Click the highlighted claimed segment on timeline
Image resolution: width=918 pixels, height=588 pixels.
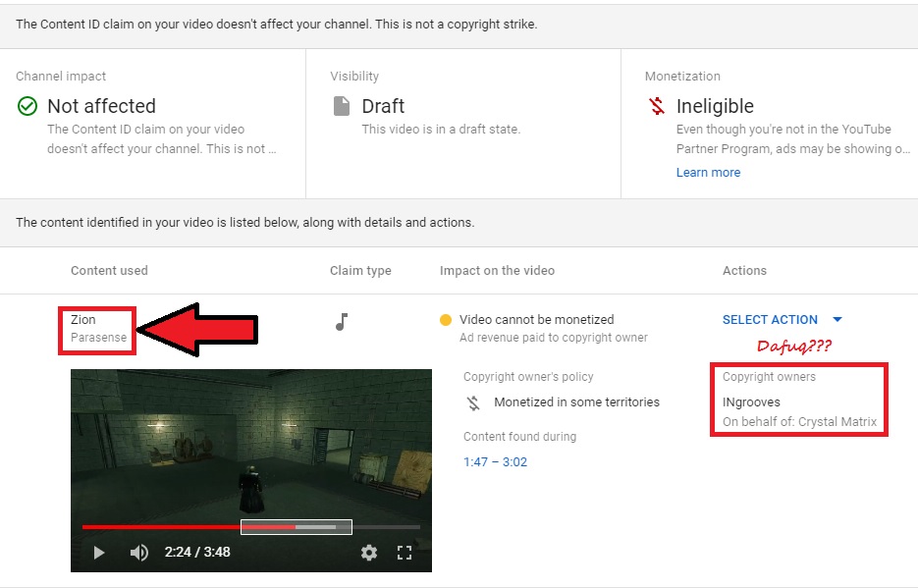296,527
